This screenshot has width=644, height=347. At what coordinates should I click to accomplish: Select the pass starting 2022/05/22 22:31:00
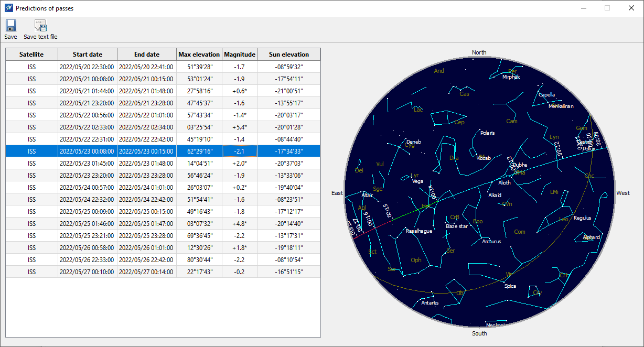tap(163, 139)
